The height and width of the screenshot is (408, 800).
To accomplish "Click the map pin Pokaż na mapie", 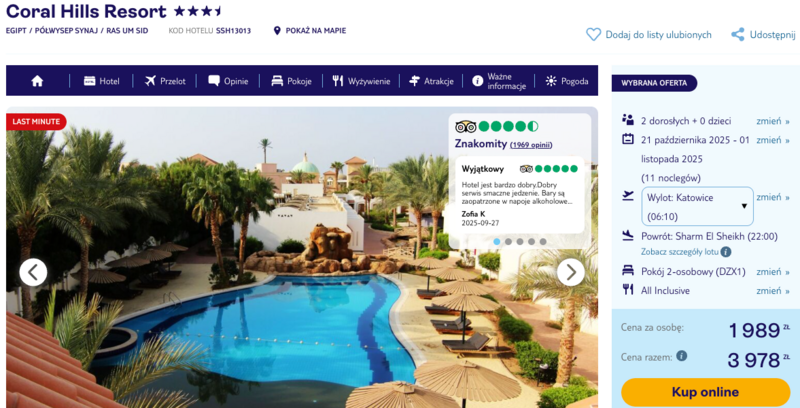I will click(x=277, y=31).
